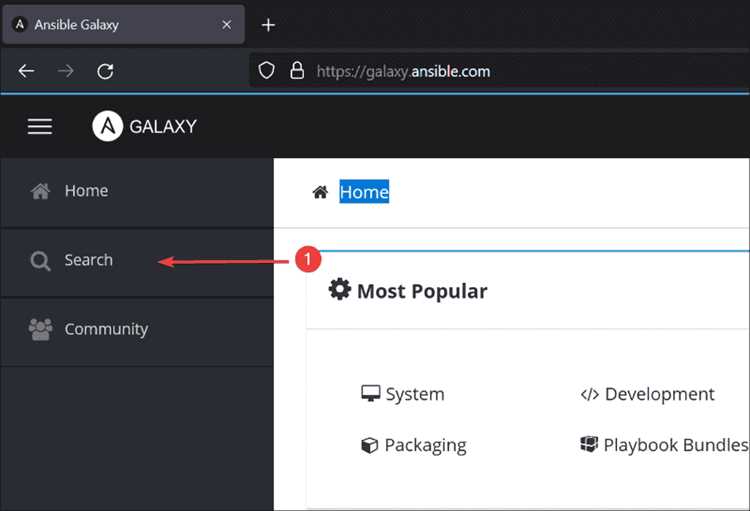Open Home in the sidebar
Screen dimensions: 750x511
[137, 191]
